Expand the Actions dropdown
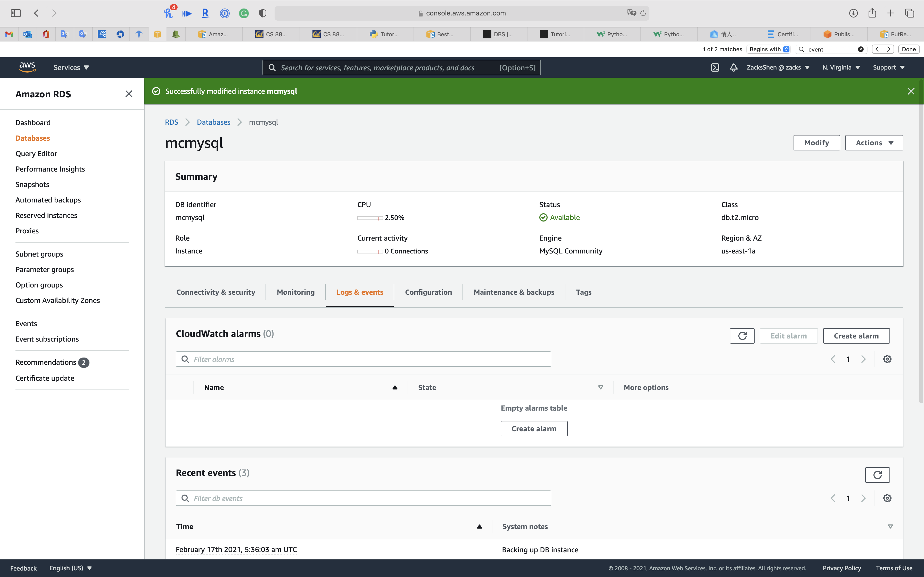The image size is (924, 577). point(874,143)
